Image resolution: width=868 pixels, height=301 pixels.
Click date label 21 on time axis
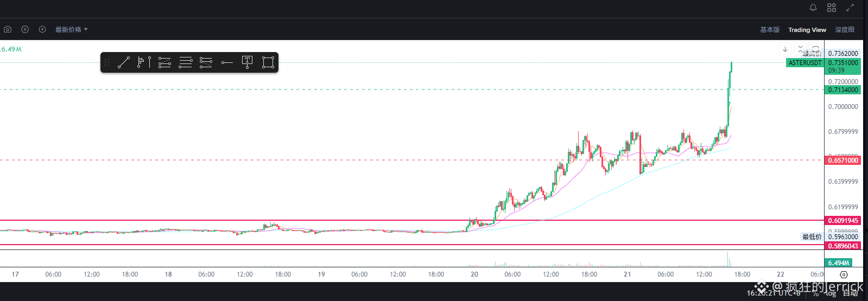(x=627, y=274)
